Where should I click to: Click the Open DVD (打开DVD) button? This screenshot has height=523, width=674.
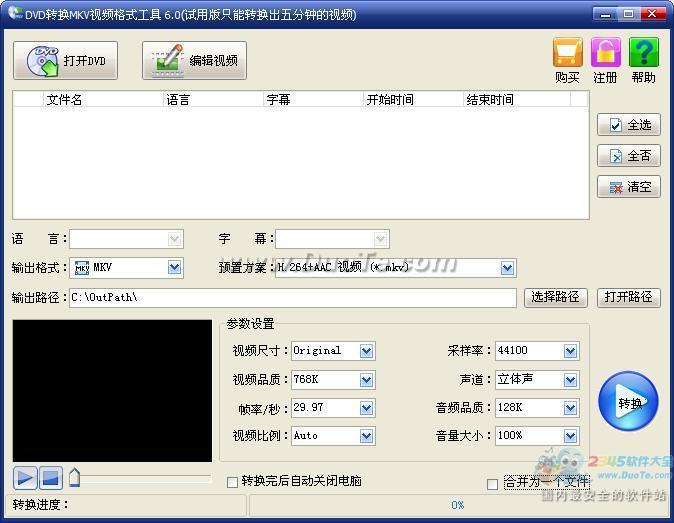click(x=64, y=61)
